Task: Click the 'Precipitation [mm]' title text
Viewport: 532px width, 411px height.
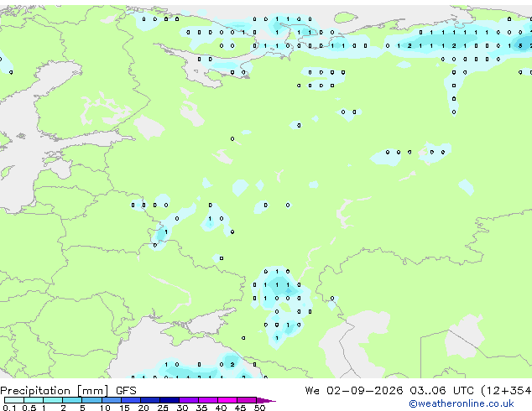Action: pos(55,391)
